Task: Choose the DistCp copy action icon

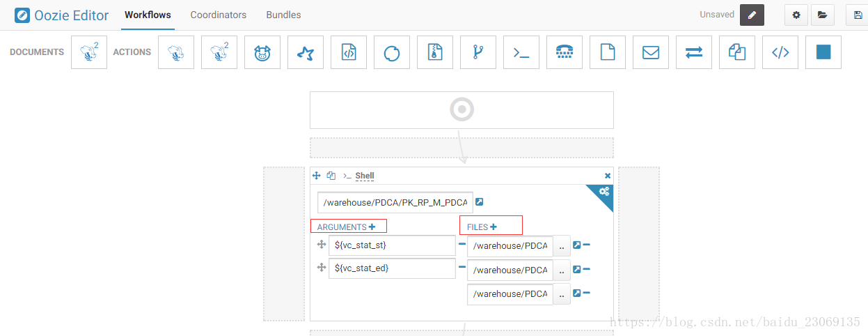Action: pos(737,52)
